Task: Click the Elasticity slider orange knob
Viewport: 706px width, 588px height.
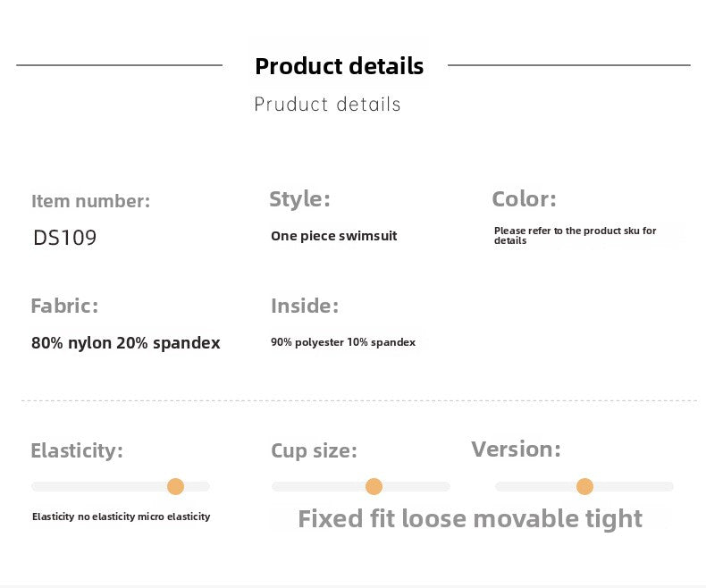Action: (175, 486)
